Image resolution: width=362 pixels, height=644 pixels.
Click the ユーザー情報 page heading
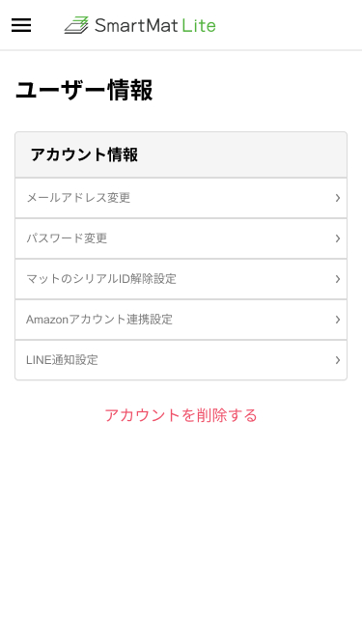point(84,91)
